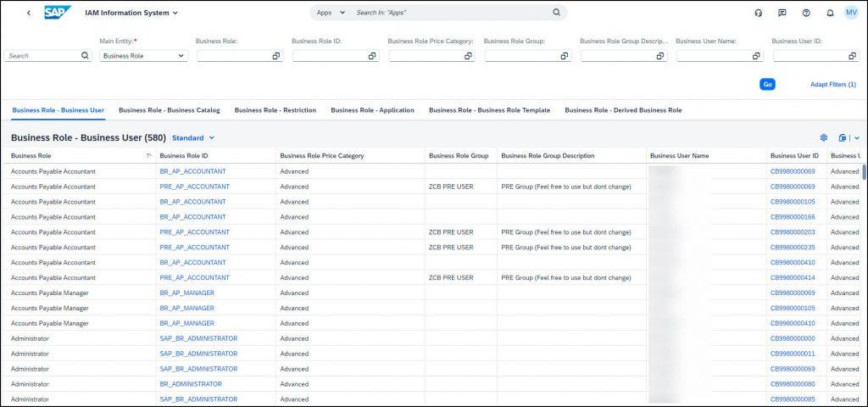Open the IAM Information System title menu

coord(131,13)
